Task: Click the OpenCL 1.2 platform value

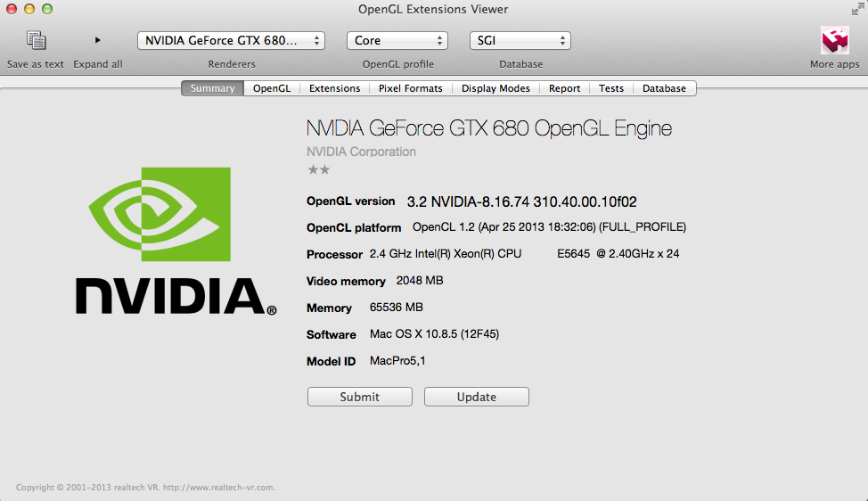Action: tap(549, 227)
